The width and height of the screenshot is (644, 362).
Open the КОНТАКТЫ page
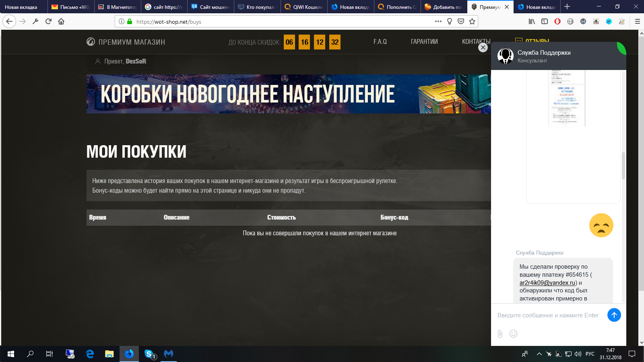[476, 41]
